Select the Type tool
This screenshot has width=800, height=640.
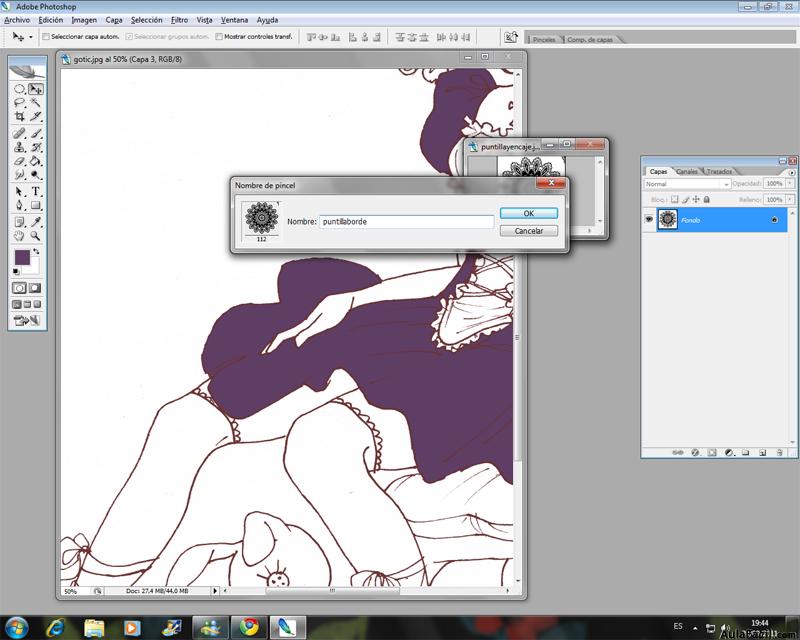tap(36, 192)
